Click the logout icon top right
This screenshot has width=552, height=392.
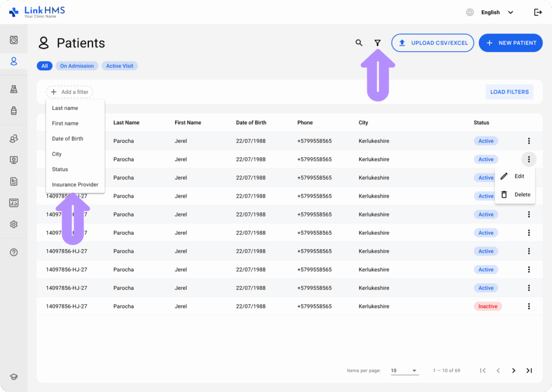coord(537,12)
